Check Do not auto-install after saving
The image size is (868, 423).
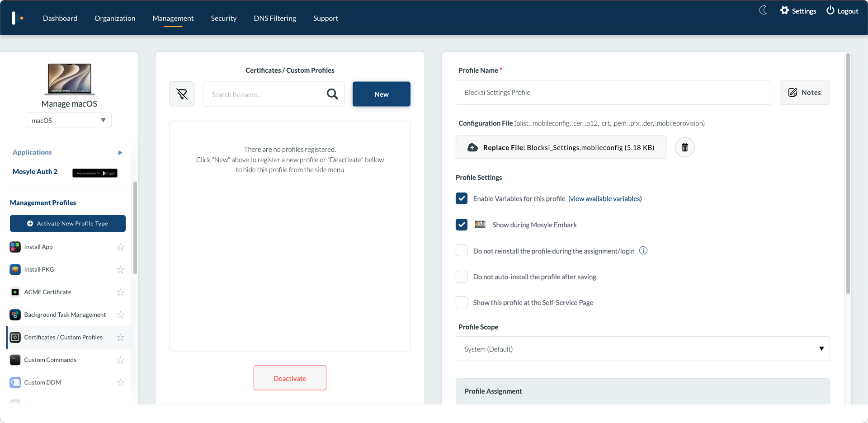coord(462,277)
